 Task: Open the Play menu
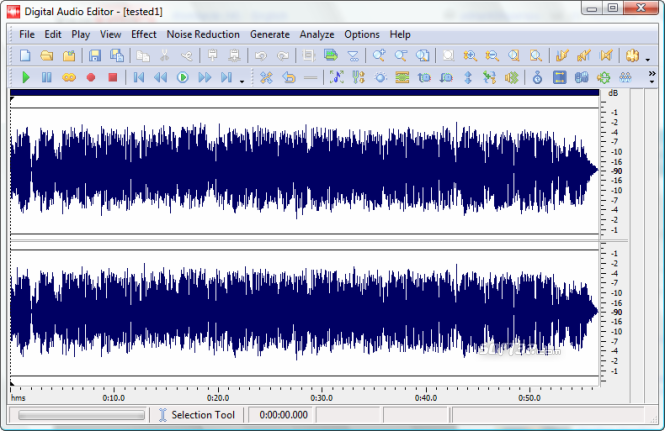click(x=81, y=34)
